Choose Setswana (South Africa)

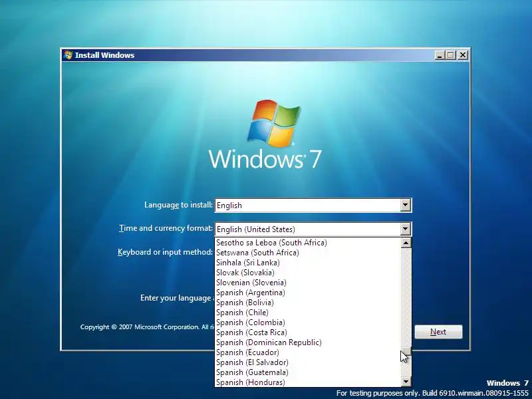[x=308, y=253]
